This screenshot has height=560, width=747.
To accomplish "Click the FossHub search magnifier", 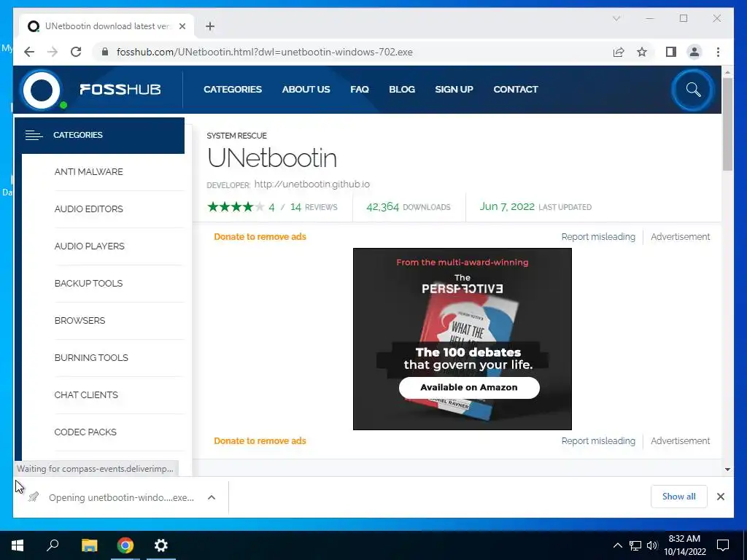I will 693,90.
